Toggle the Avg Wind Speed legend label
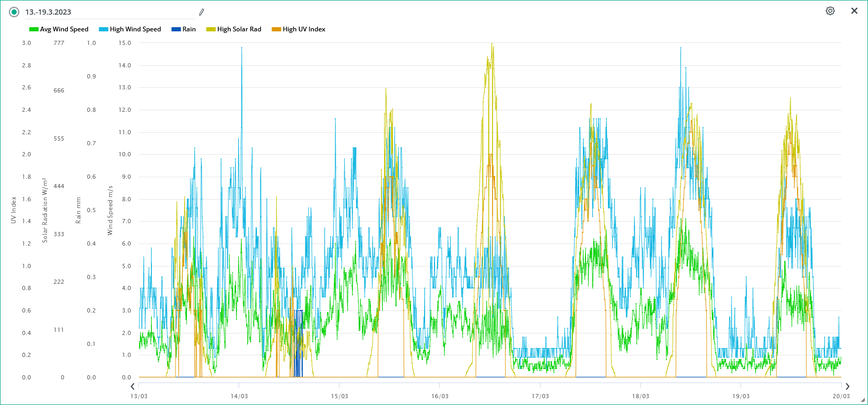The image size is (868, 405). tap(64, 29)
